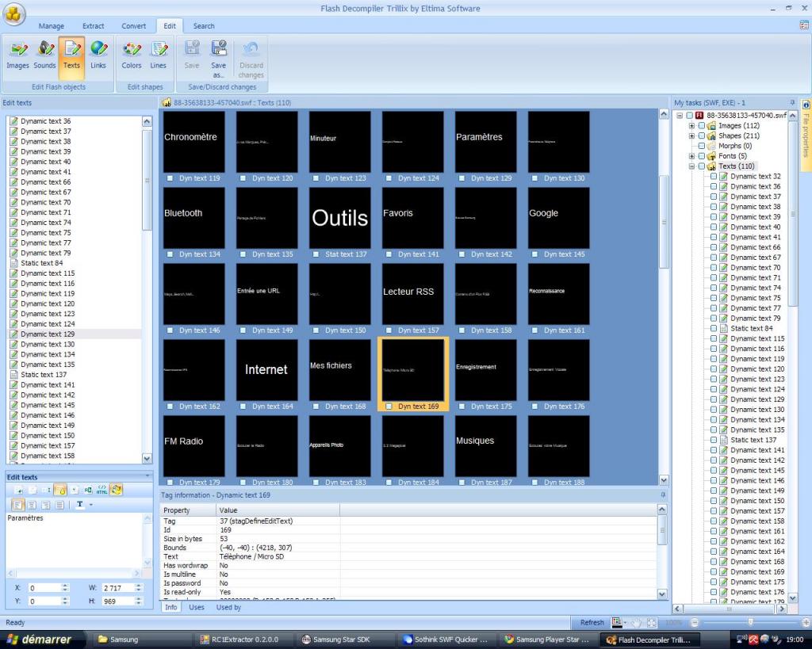
Task: Align text left in Edit texts toolbar
Action: pyautogui.click(x=17, y=505)
